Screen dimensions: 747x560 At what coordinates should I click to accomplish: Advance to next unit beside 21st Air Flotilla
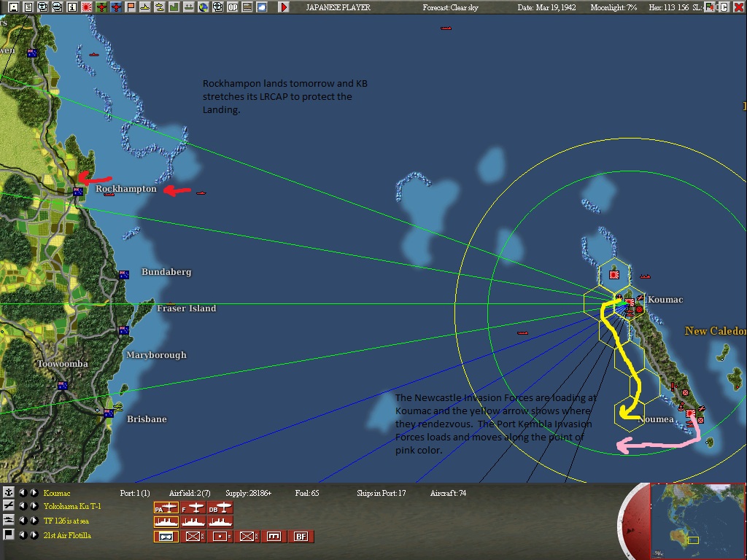[x=34, y=535]
